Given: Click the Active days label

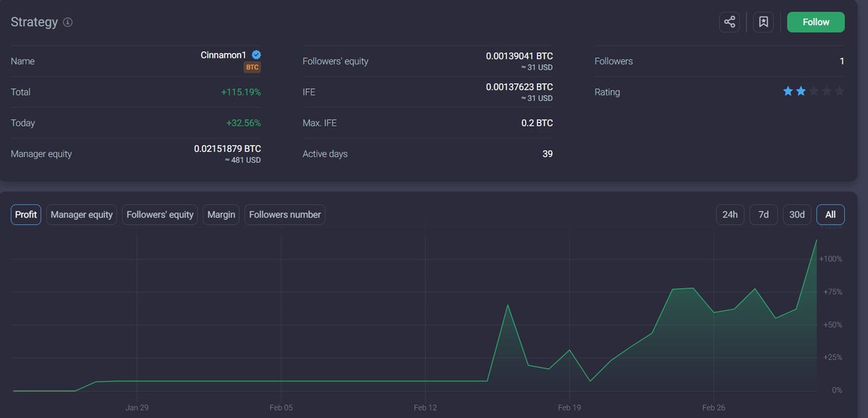Looking at the screenshot, I should (x=325, y=154).
